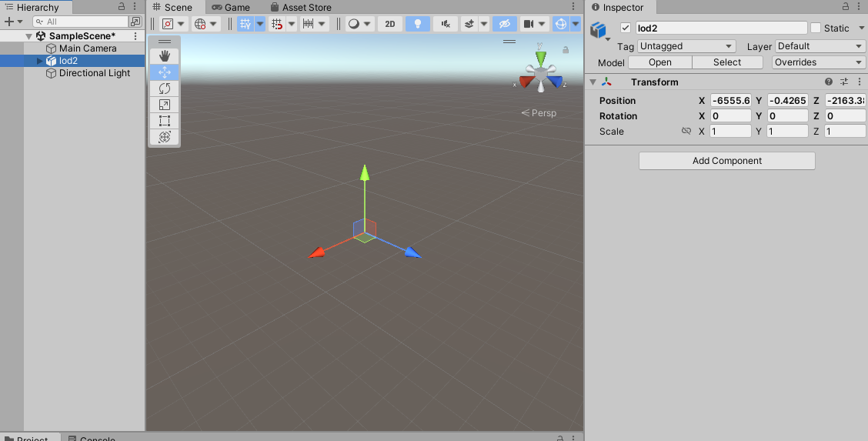
Task: Click the Add Component button
Action: tap(727, 161)
